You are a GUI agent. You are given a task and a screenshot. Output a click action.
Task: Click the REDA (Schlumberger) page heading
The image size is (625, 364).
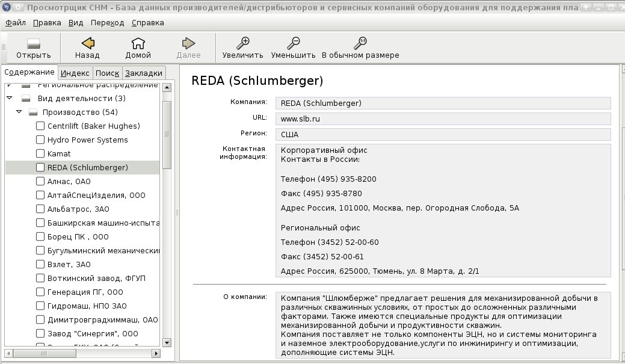(257, 81)
